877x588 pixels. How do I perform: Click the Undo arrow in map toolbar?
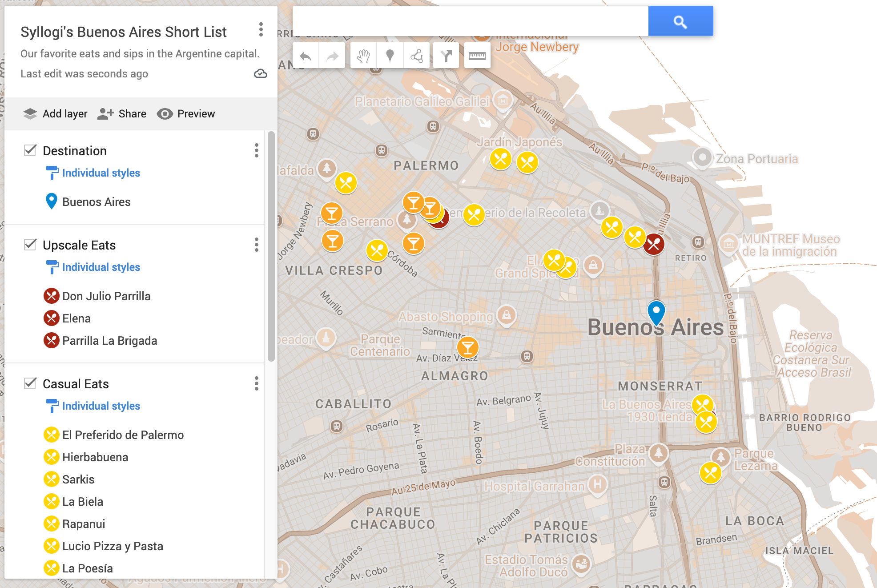[x=306, y=56]
